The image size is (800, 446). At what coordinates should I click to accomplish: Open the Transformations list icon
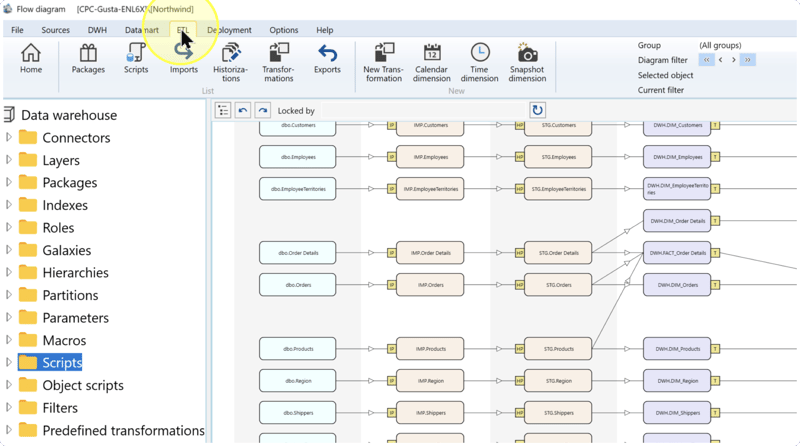tap(279, 63)
